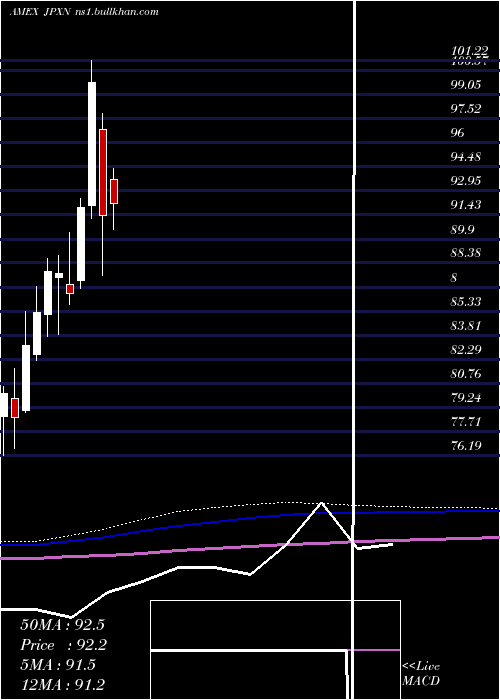Click the 89.9 price axis label
The width and height of the screenshot is (500, 700).
[x=462, y=229]
